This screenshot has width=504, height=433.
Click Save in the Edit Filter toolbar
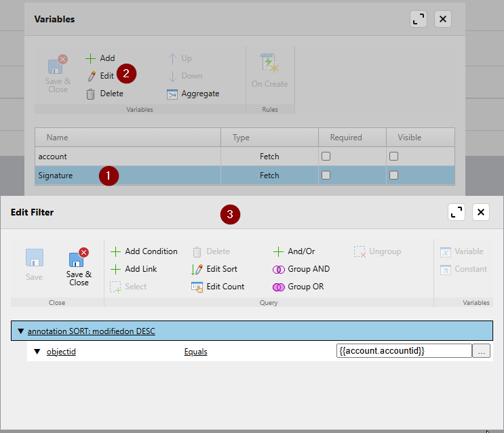tap(35, 265)
